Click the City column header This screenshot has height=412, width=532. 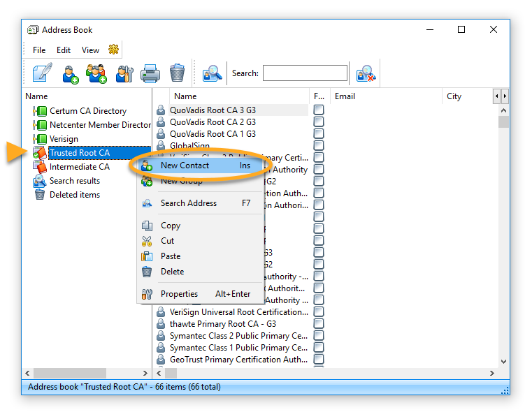(x=468, y=96)
